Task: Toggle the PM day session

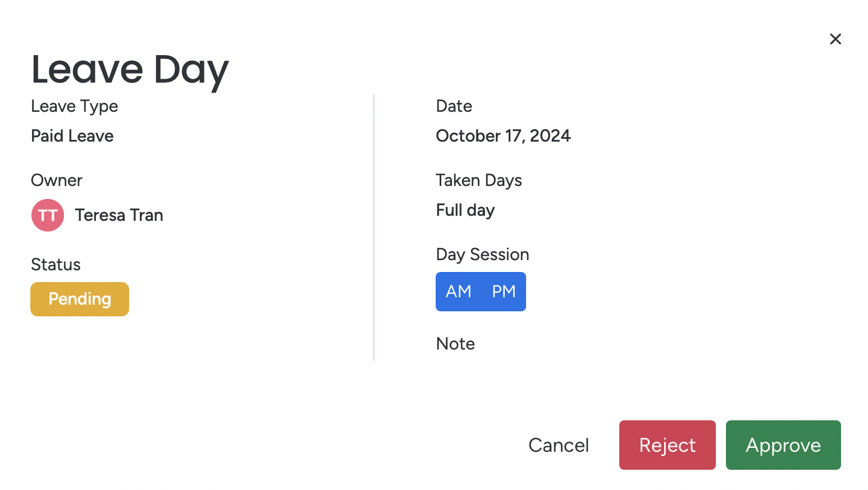Action: (504, 292)
